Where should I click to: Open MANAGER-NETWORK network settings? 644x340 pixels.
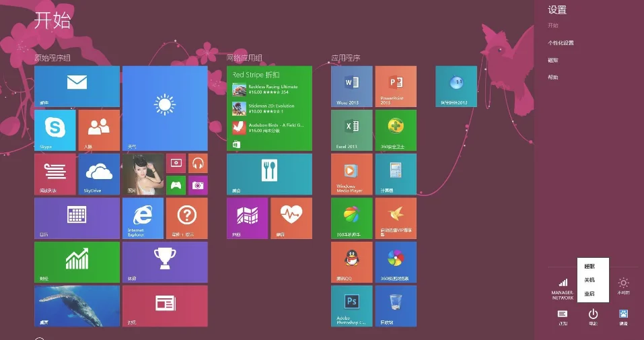(x=563, y=289)
